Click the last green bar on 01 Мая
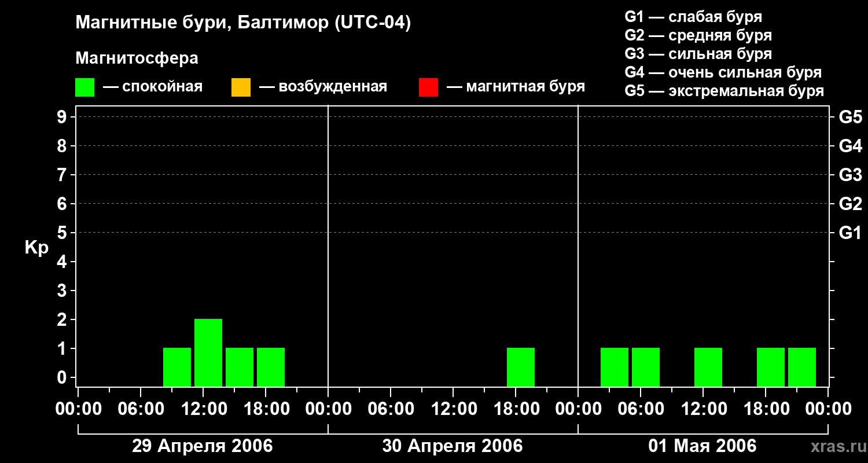The width and height of the screenshot is (868, 463). click(802, 367)
